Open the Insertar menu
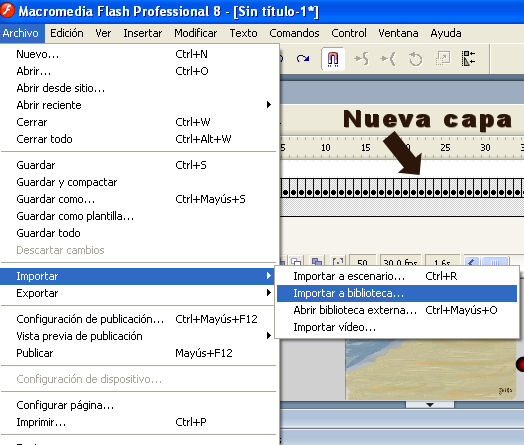Viewport: 524px width, 445px height. 142,33
